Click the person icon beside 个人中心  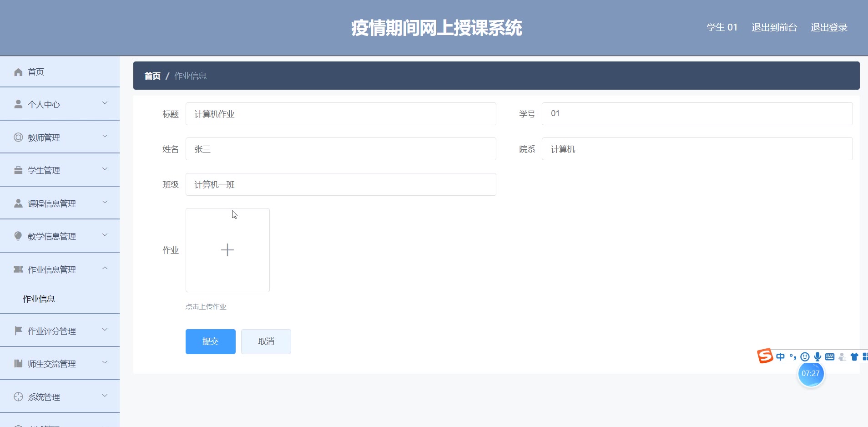click(x=18, y=104)
